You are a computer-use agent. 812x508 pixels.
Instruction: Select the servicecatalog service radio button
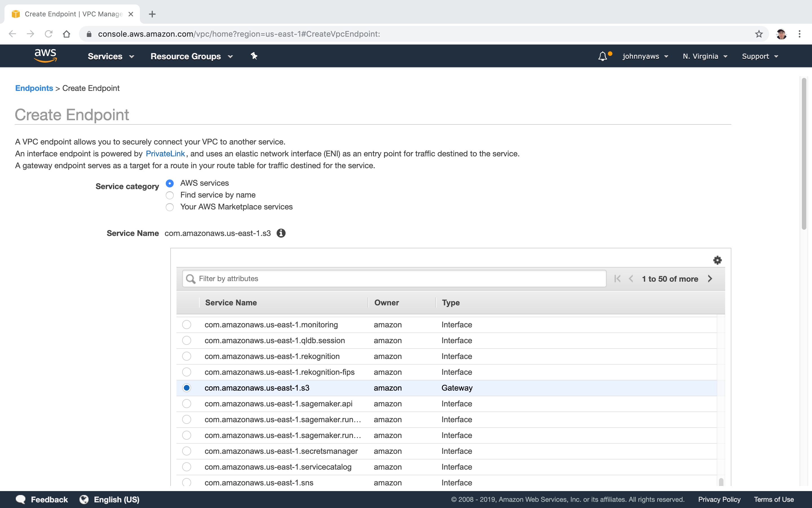[187, 467]
